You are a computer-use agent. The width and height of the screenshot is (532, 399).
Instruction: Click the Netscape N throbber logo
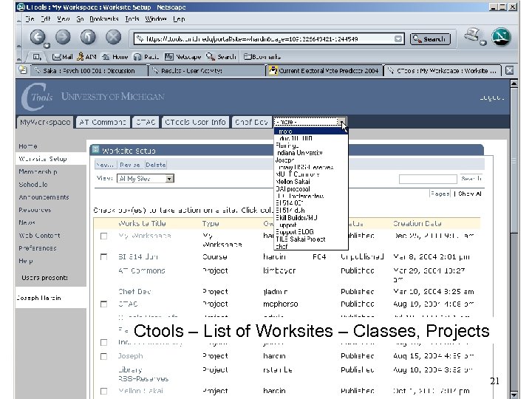[x=502, y=37]
